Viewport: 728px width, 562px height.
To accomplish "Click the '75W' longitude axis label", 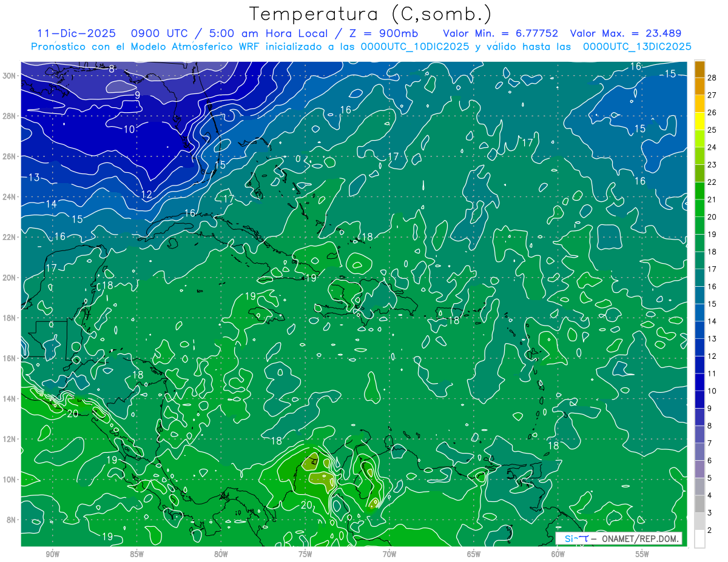I will tap(305, 554).
